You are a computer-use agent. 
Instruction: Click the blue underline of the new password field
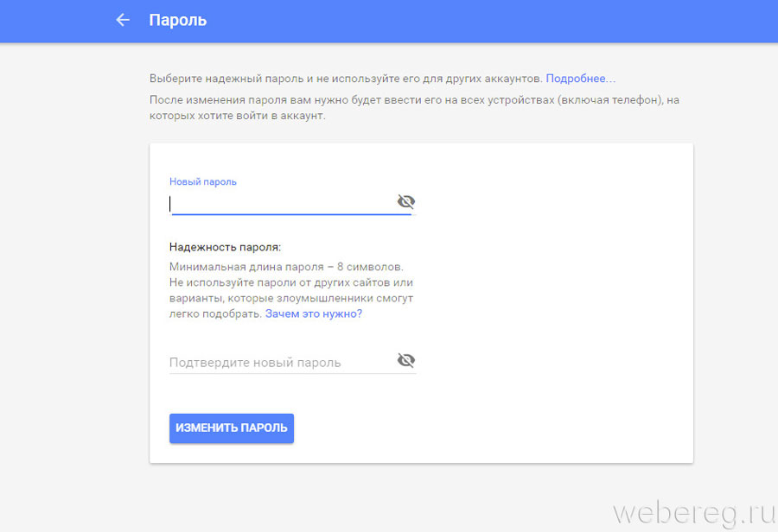[291, 214]
